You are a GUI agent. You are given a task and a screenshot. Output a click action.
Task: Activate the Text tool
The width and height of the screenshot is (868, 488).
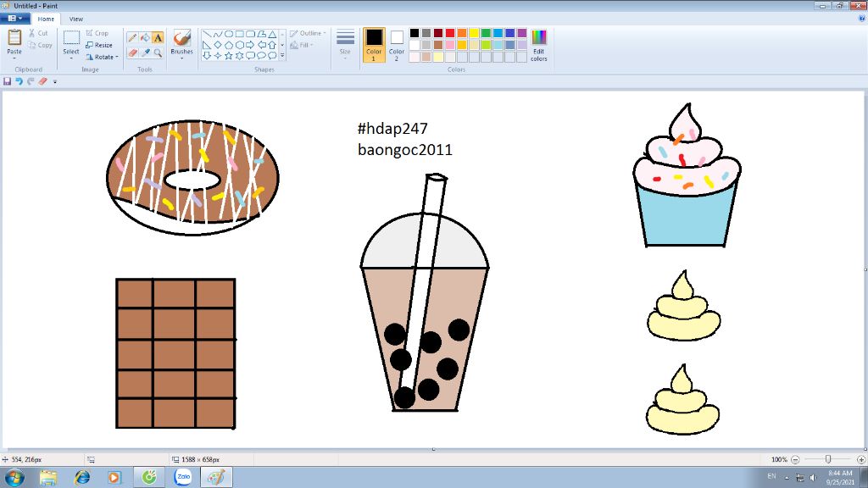tap(158, 37)
